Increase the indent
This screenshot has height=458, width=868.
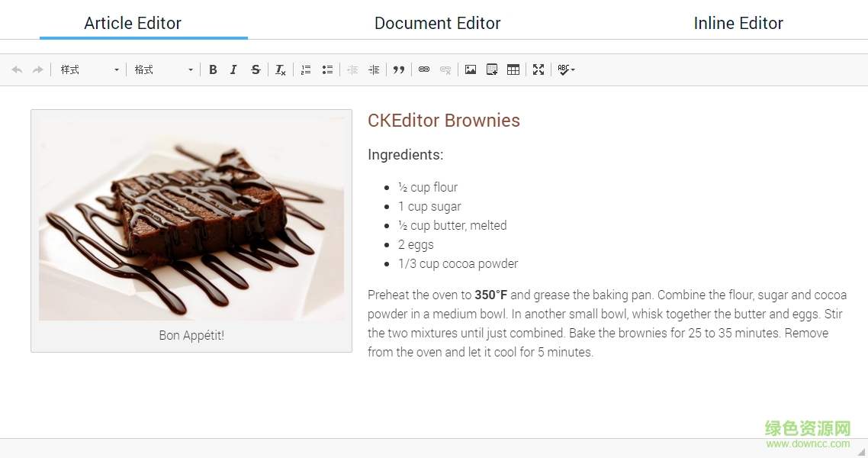pos(375,69)
